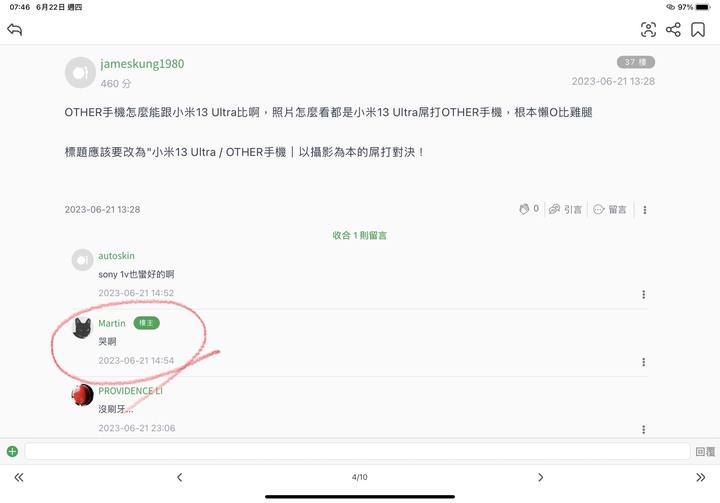The width and height of the screenshot is (720, 503).
Task: Select the "460 分" score text
Action: click(x=116, y=84)
